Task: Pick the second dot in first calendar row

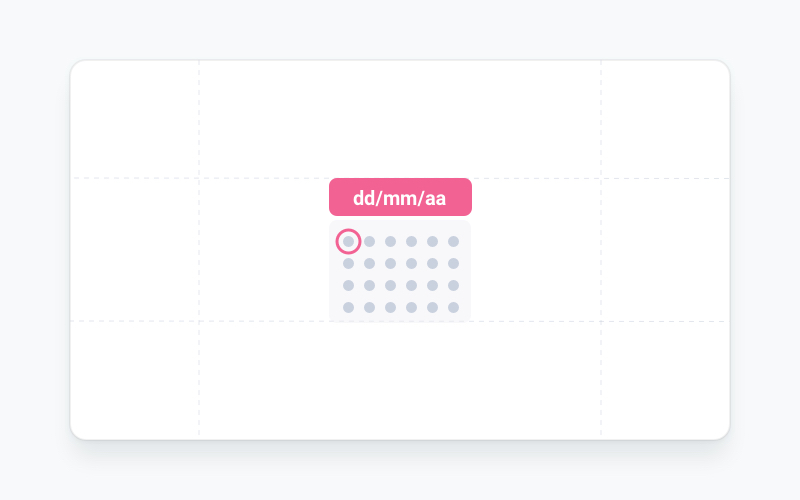Action: tap(369, 241)
